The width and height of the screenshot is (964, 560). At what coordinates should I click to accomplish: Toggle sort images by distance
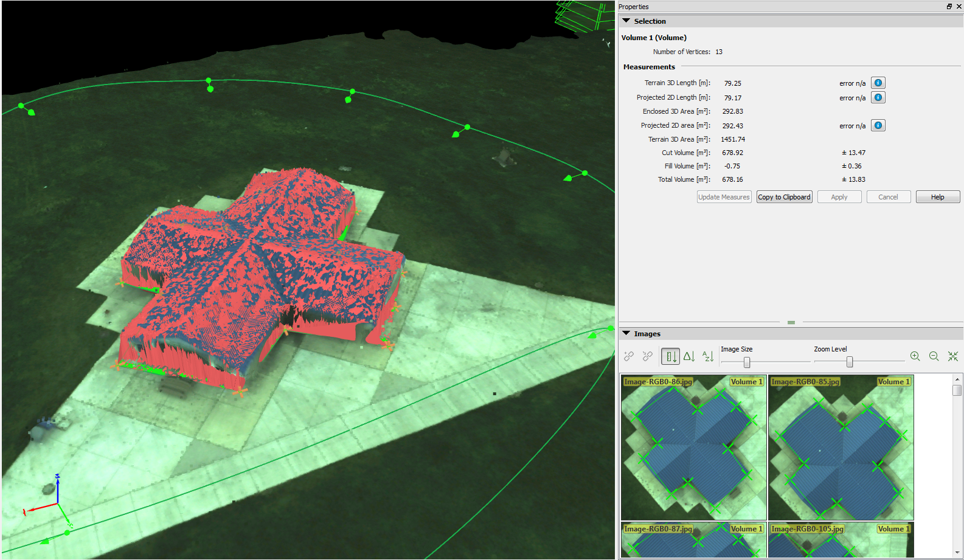tap(670, 356)
